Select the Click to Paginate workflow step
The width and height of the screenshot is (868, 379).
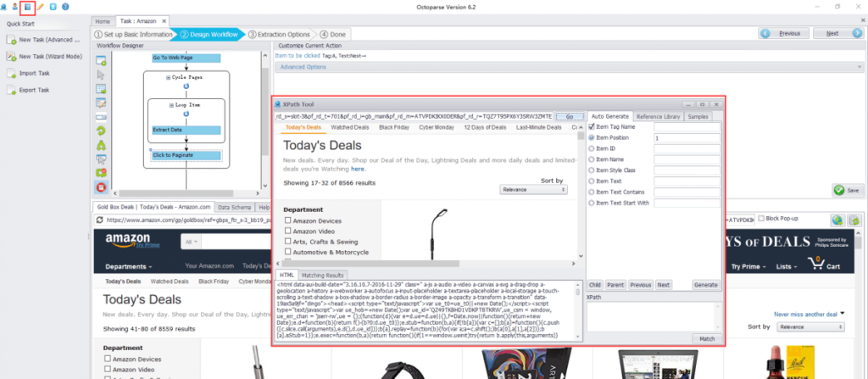[186, 155]
